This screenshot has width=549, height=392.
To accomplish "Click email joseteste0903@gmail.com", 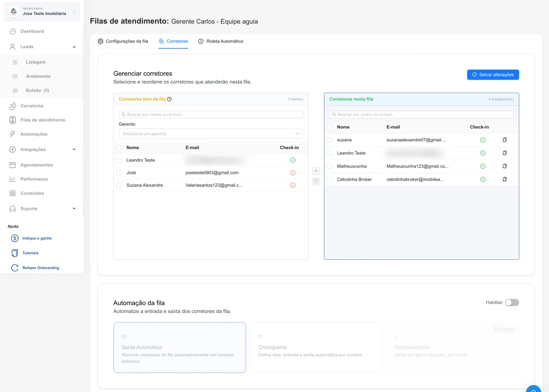I will click(x=212, y=173).
